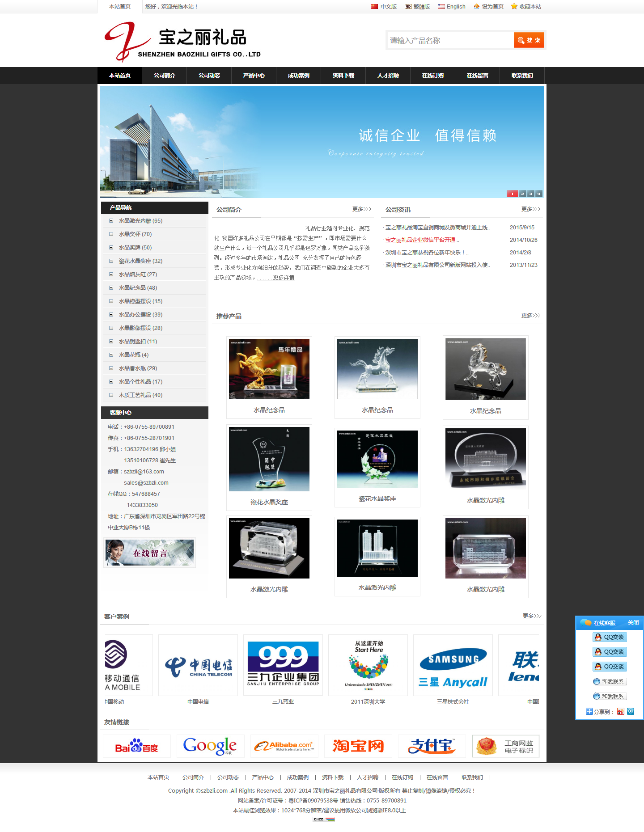Open 公司简介 in the main navigation bar
The image size is (644, 832).
click(x=165, y=76)
